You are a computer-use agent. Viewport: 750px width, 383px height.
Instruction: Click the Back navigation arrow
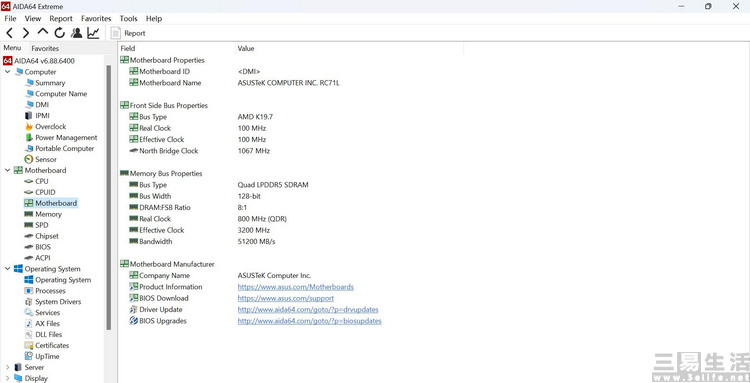pyautogui.click(x=10, y=33)
